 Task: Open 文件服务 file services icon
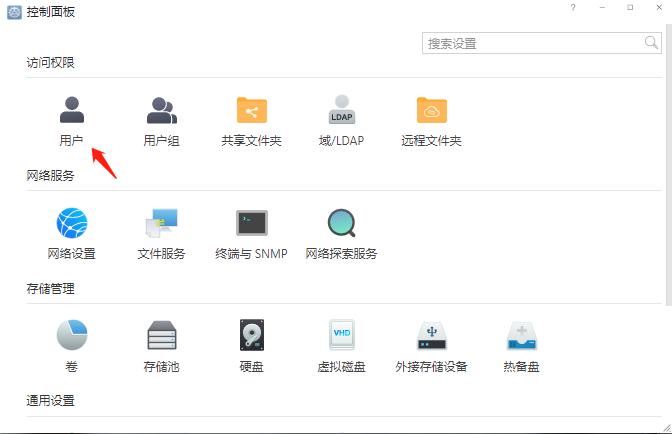pos(161,223)
